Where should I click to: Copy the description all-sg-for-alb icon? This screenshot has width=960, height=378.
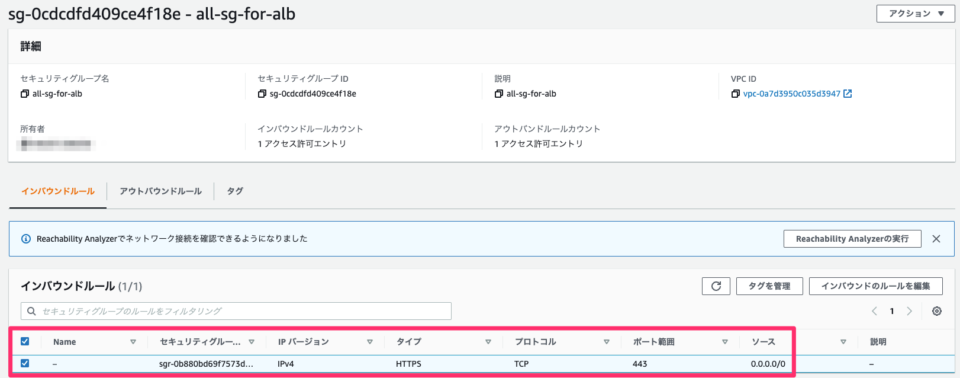coord(500,94)
